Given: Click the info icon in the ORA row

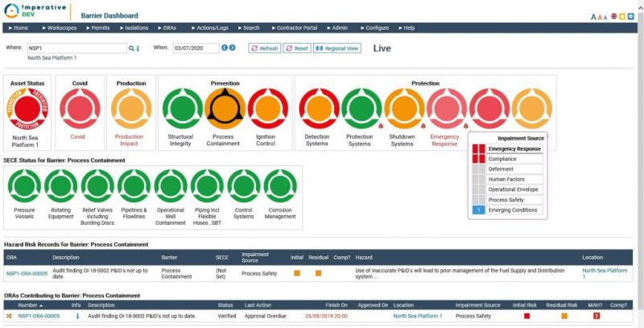Looking at the screenshot, I should 77,316.
